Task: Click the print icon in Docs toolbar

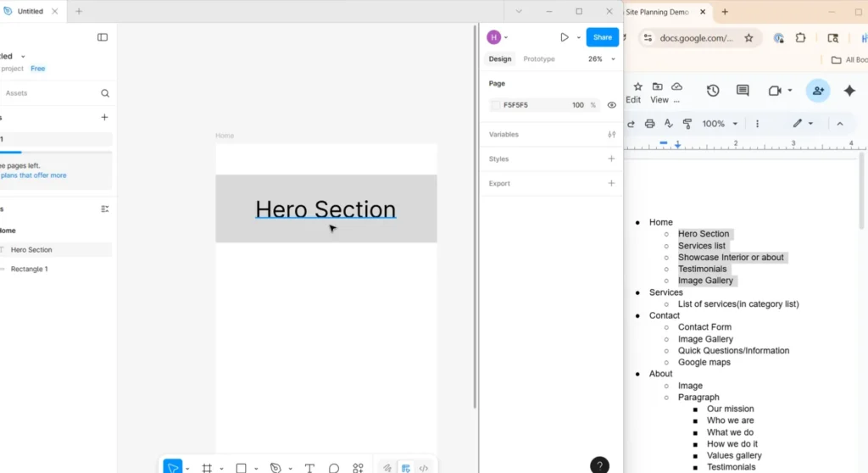Action: point(649,124)
